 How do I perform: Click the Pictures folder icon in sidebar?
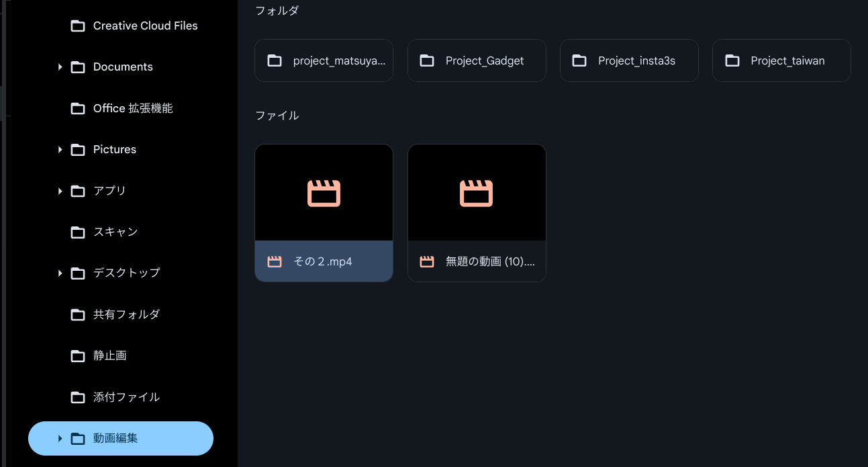tap(78, 150)
